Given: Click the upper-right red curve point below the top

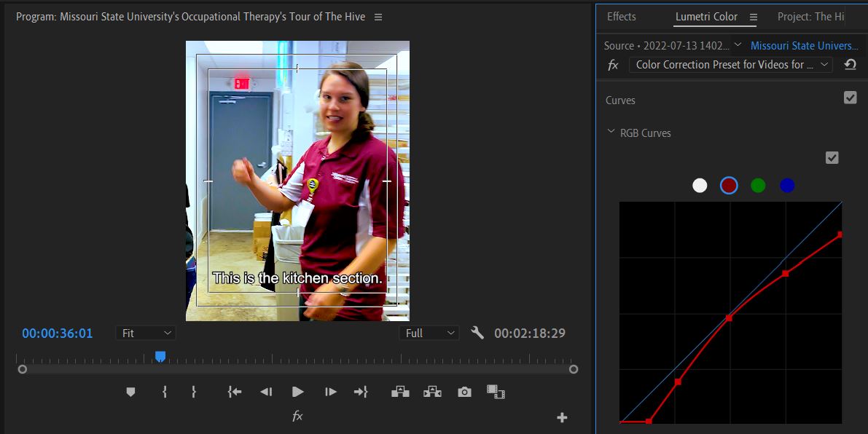Looking at the screenshot, I should [x=785, y=273].
